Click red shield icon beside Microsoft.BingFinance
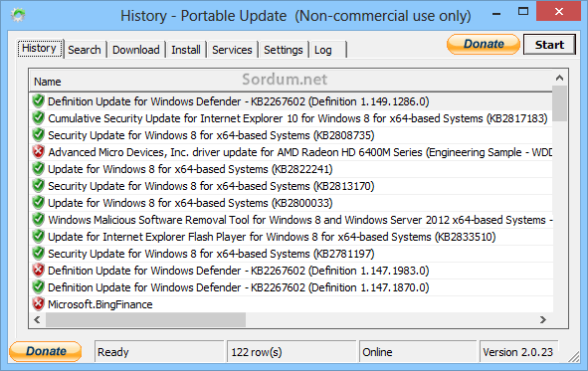This screenshot has width=588, height=371. point(38,304)
